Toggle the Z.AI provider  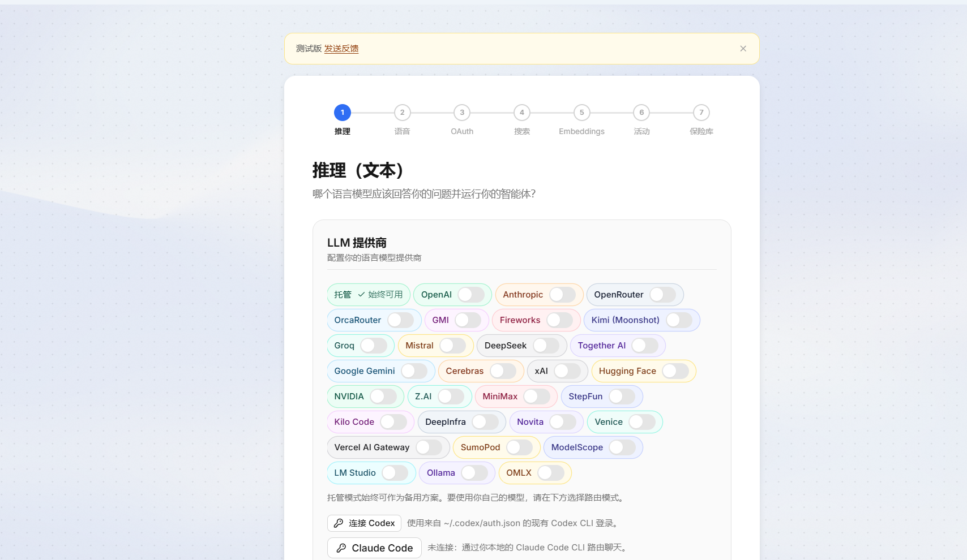(451, 397)
